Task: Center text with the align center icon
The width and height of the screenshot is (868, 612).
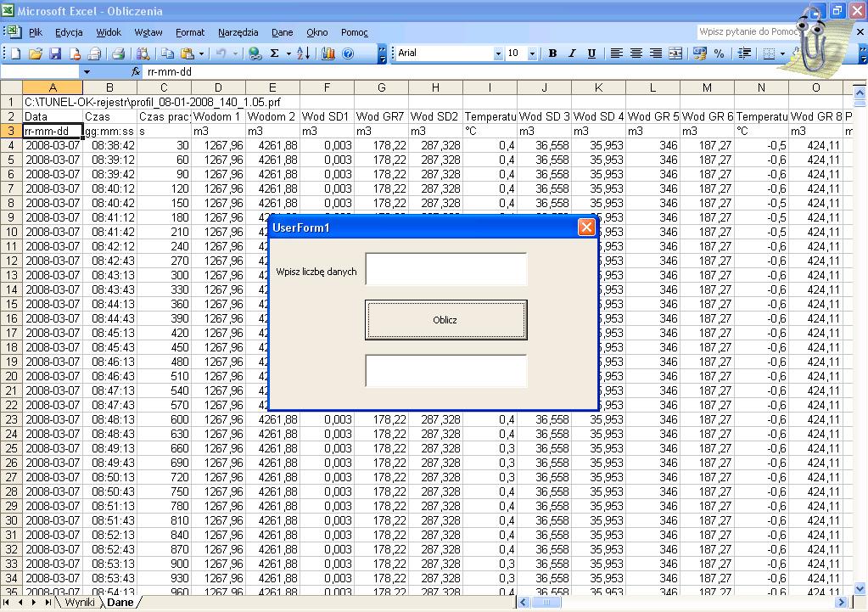Action: click(x=636, y=53)
